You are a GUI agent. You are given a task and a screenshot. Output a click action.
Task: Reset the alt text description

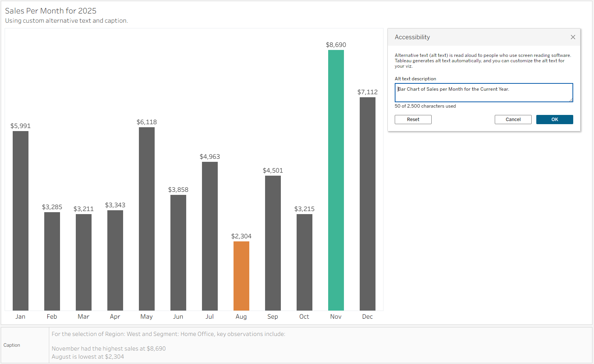[x=413, y=120]
